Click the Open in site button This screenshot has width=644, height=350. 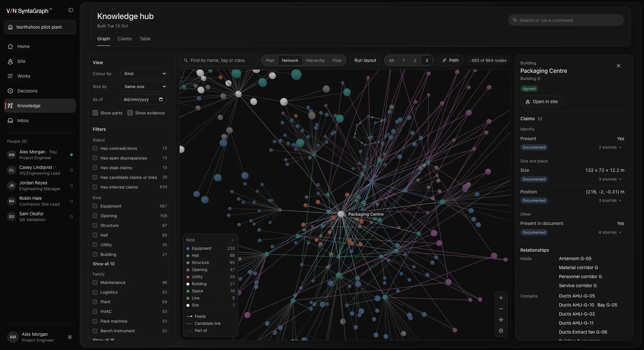click(541, 102)
